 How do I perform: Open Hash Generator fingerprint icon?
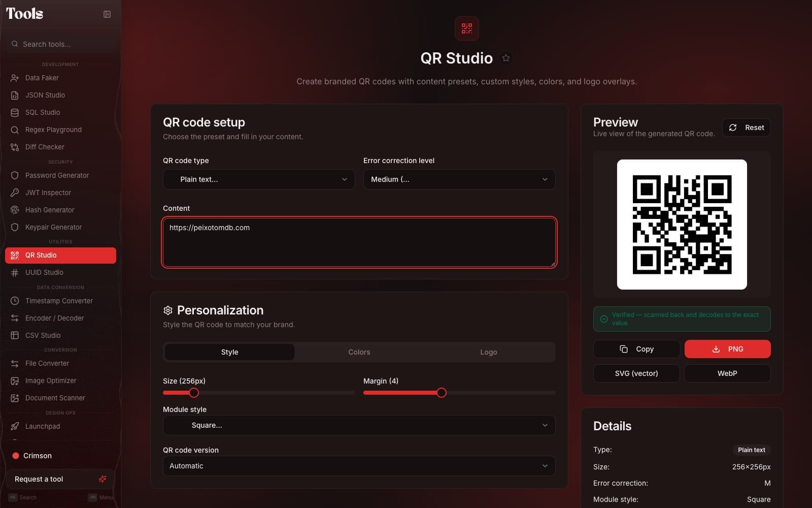[15, 210]
